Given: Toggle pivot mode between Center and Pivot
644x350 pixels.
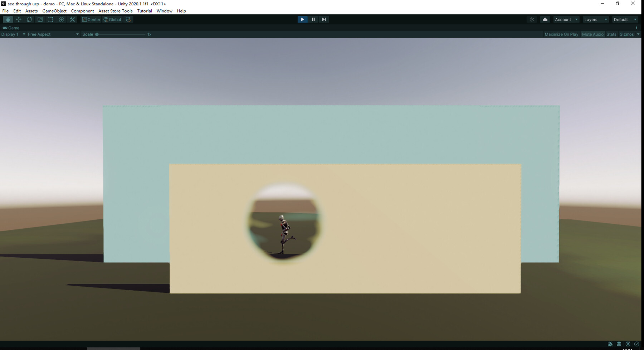Looking at the screenshot, I should (92, 19).
